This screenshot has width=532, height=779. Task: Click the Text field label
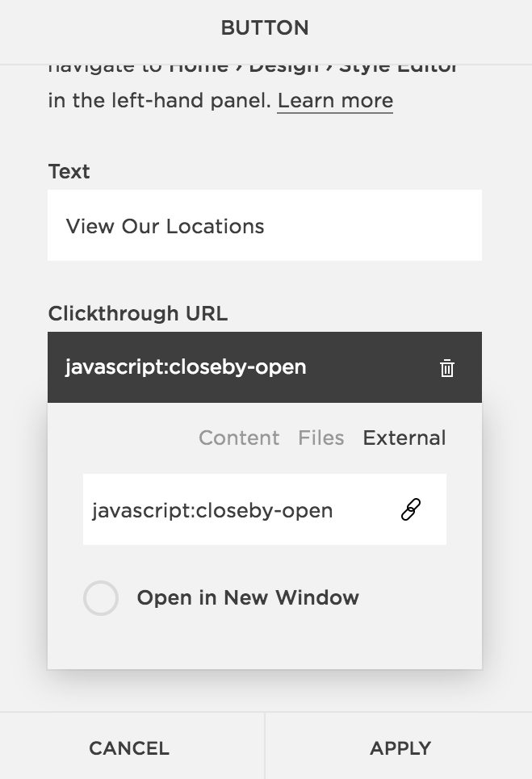[x=69, y=171]
